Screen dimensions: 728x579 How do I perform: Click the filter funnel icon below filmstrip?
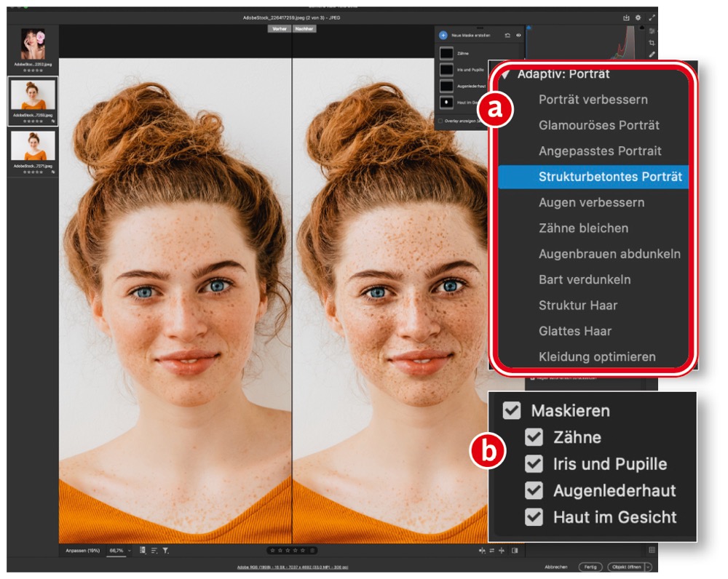(165, 551)
